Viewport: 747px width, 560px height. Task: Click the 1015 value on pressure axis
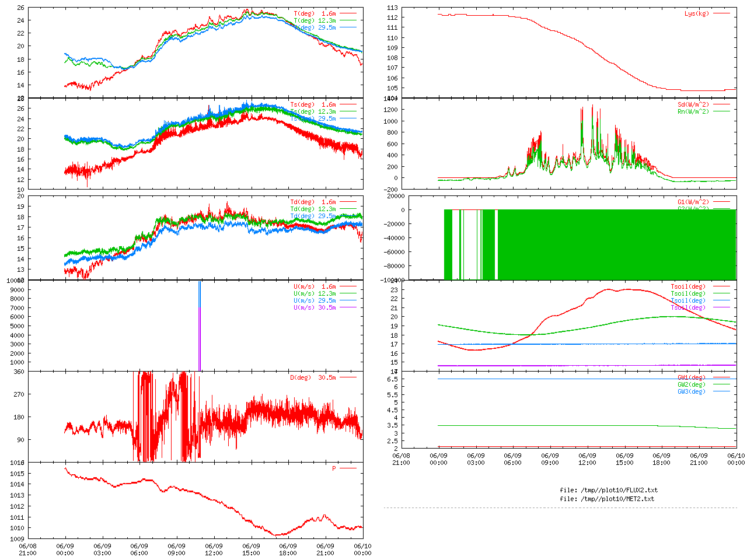[17, 474]
